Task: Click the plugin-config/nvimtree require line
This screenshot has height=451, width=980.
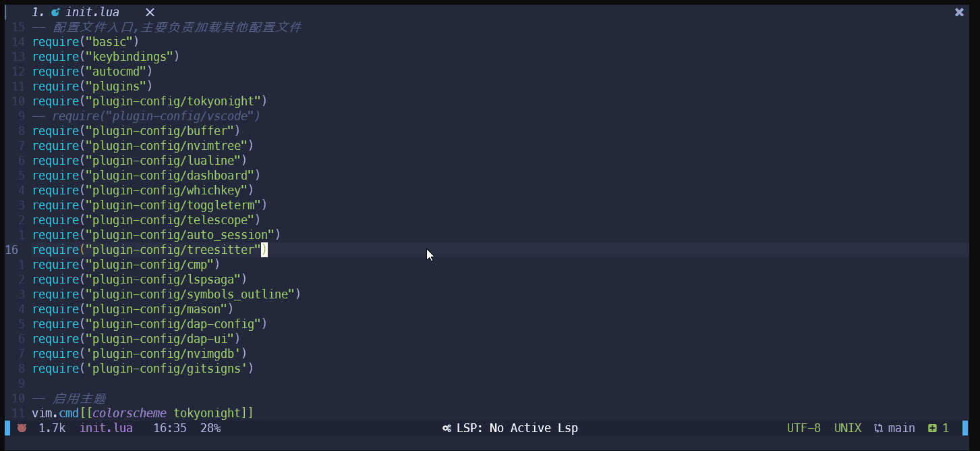Action: [x=143, y=146]
